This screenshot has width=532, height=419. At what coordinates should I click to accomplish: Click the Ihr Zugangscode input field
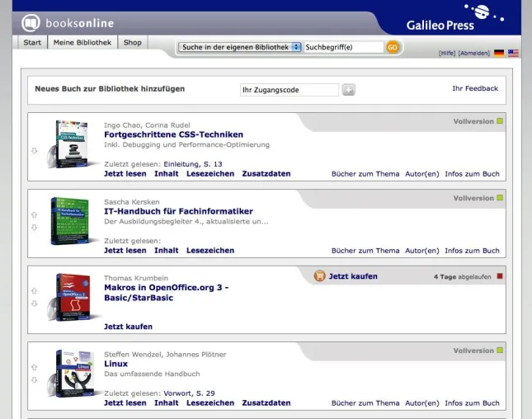[x=289, y=90]
